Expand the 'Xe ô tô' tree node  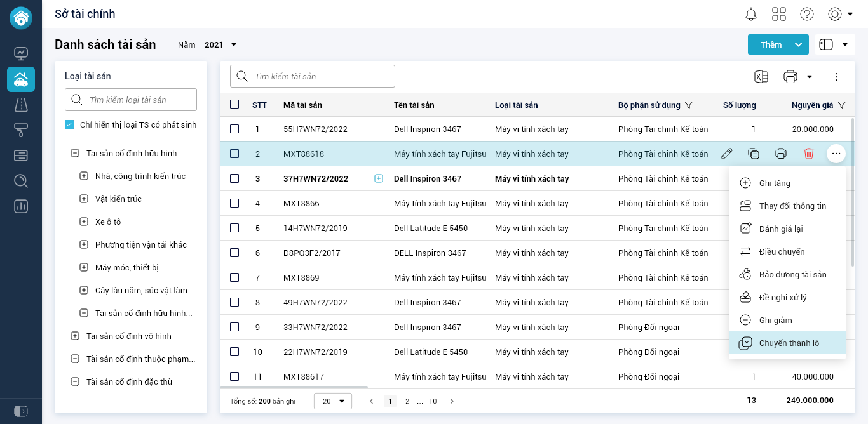[83, 222]
